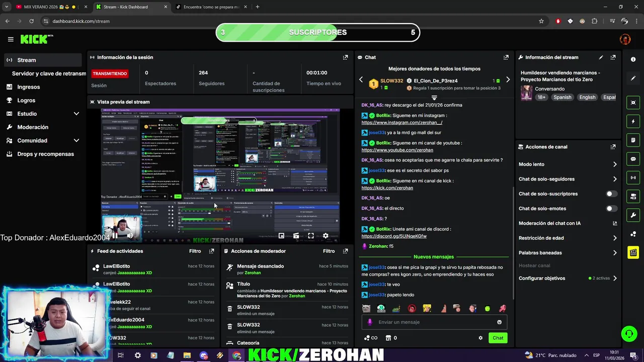644x362 pixels.
Task: Insert the crying cat emote
Action: coord(366,308)
